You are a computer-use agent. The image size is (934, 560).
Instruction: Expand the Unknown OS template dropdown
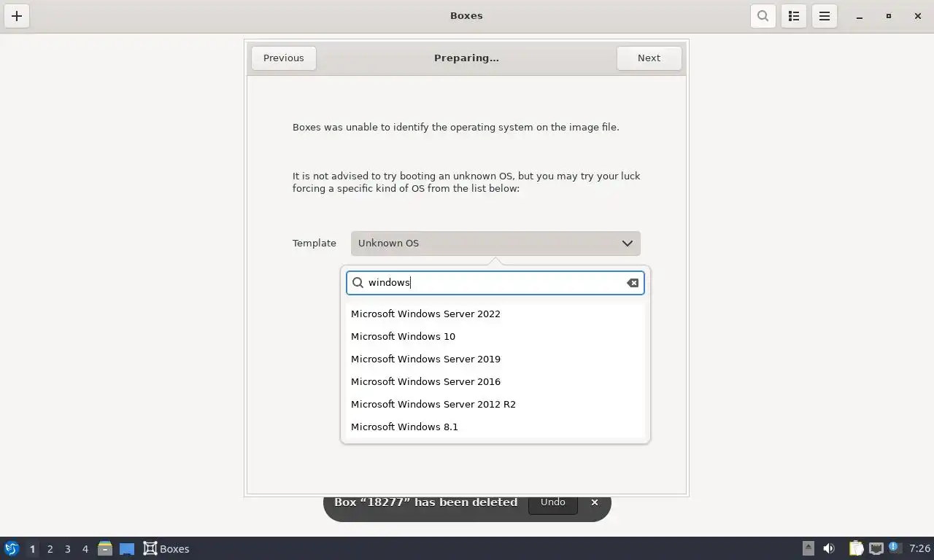495,244
